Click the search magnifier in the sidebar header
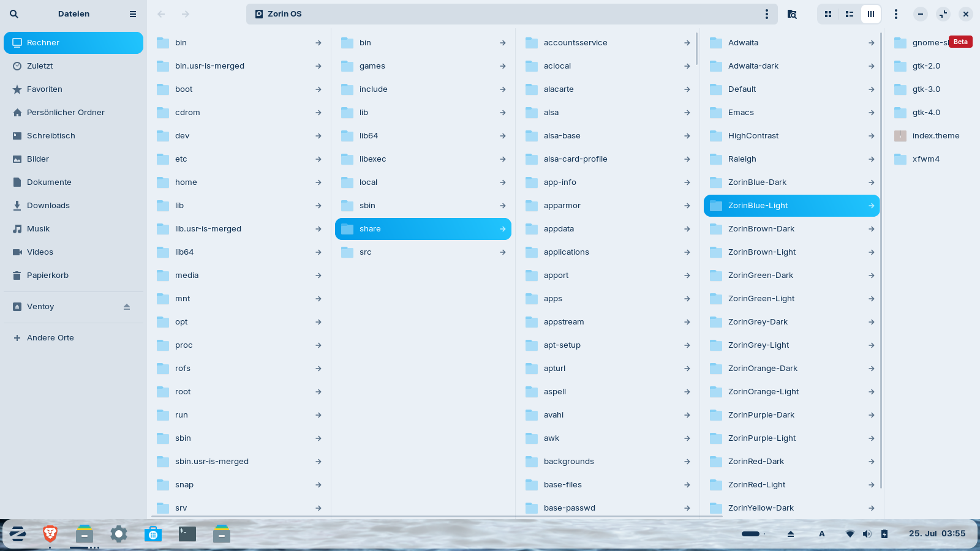The height and width of the screenshot is (551, 980). click(14, 14)
